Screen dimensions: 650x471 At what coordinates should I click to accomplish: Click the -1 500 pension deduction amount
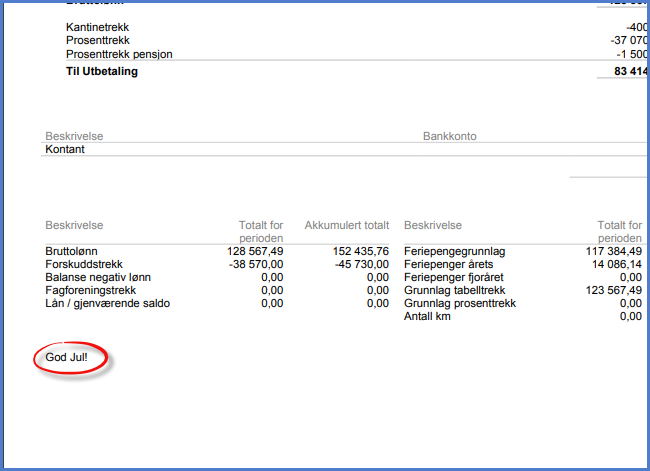point(631,54)
